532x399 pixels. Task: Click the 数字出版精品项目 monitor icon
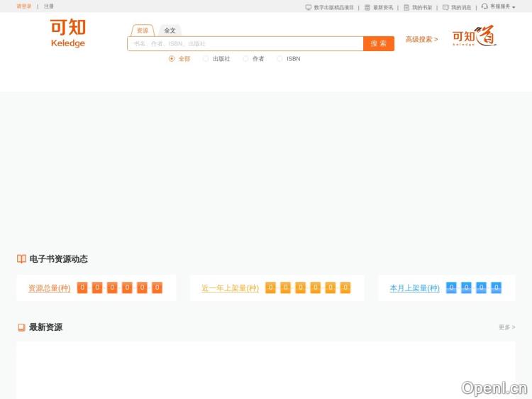pyautogui.click(x=309, y=7)
